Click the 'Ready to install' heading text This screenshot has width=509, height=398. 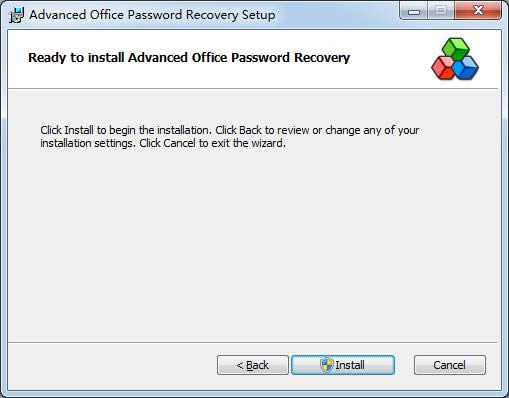click(x=189, y=58)
